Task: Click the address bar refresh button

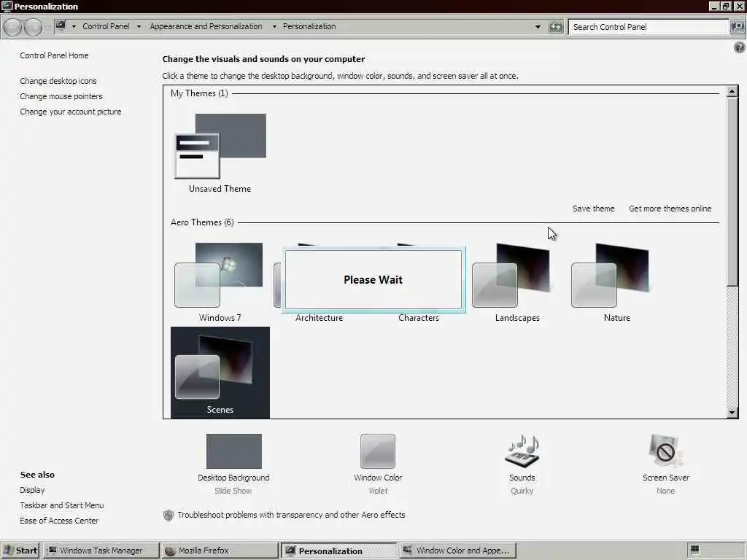Action: click(555, 27)
